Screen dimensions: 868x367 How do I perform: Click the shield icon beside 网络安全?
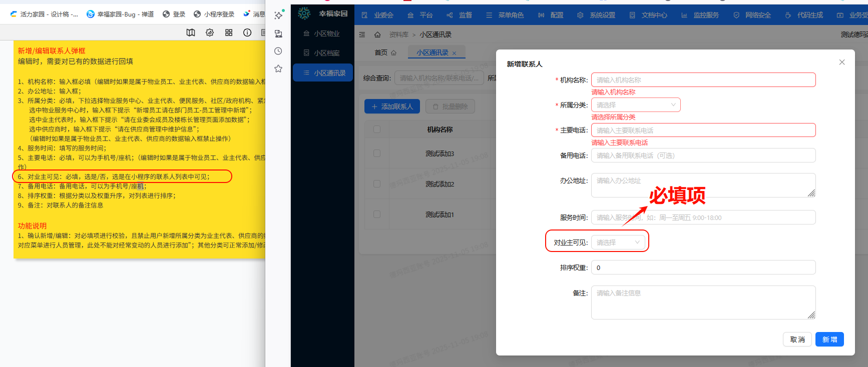click(x=736, y=15)
